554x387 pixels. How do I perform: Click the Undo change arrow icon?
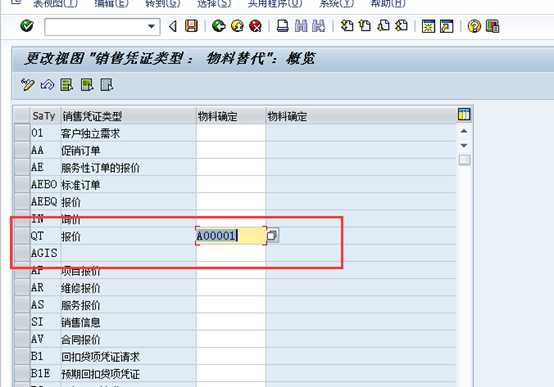(47, 85)
